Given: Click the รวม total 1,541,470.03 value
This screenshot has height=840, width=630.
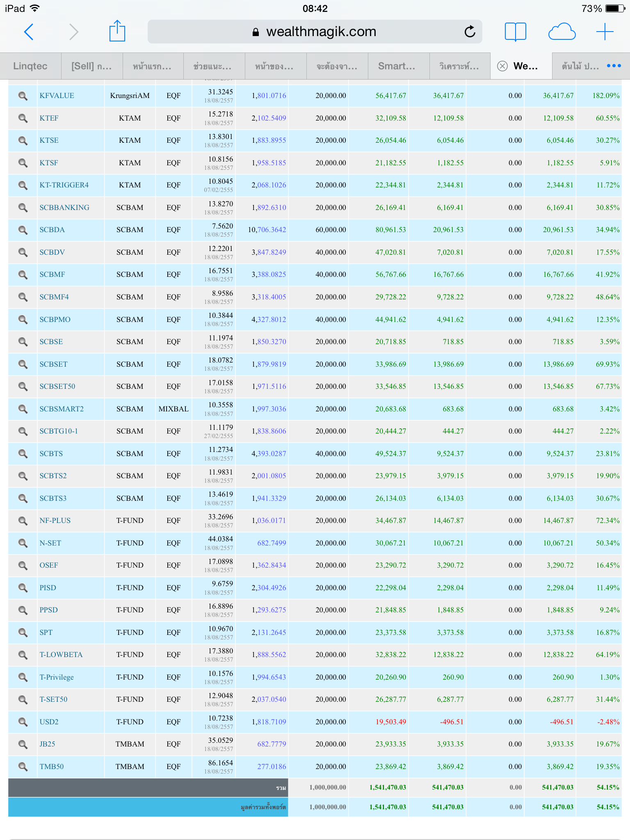Looking at the screenshot, I should click(388, 787).
